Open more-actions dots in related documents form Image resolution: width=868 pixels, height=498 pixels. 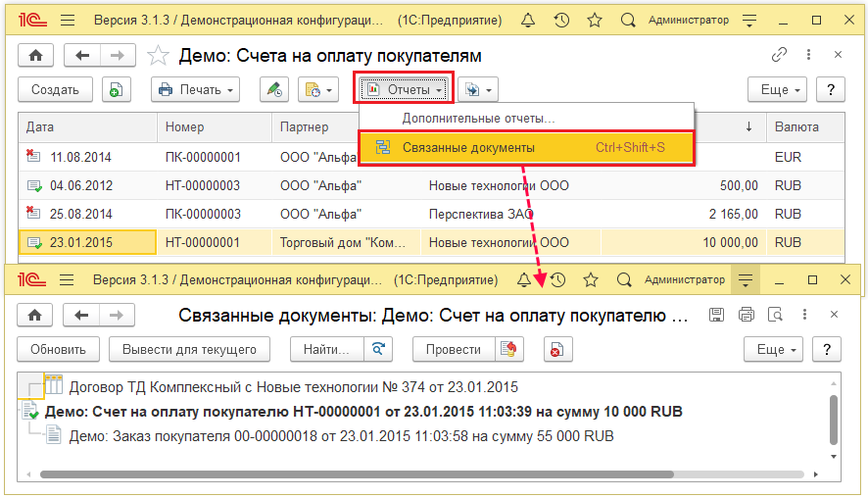click(x=805, y=315)
